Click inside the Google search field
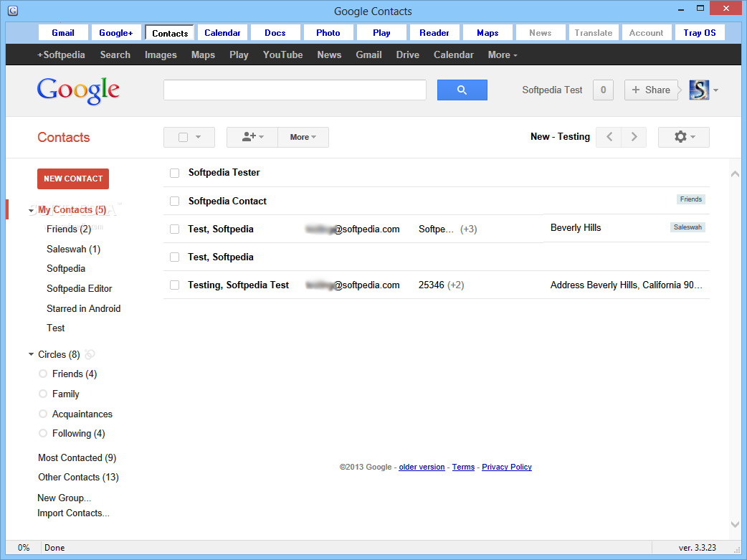The width and height of the screenshot is (747, 560). click(x=295, y=90)
